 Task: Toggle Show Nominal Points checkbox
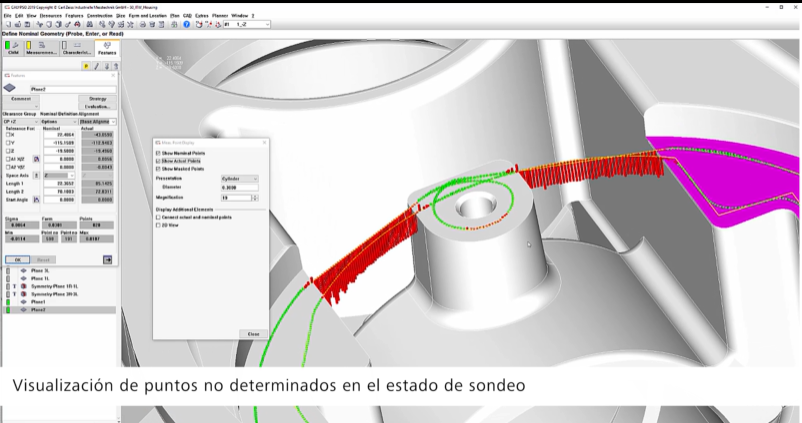pyautogui.click(x=158, y=153)
